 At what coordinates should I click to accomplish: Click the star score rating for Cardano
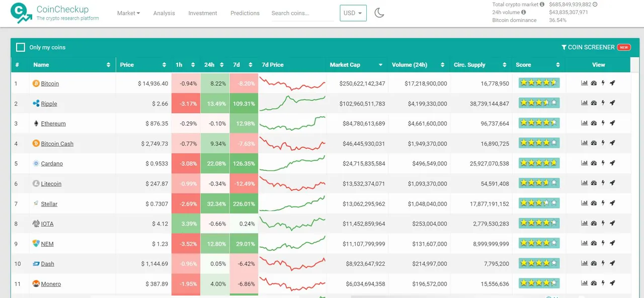[x=539, y=162]
